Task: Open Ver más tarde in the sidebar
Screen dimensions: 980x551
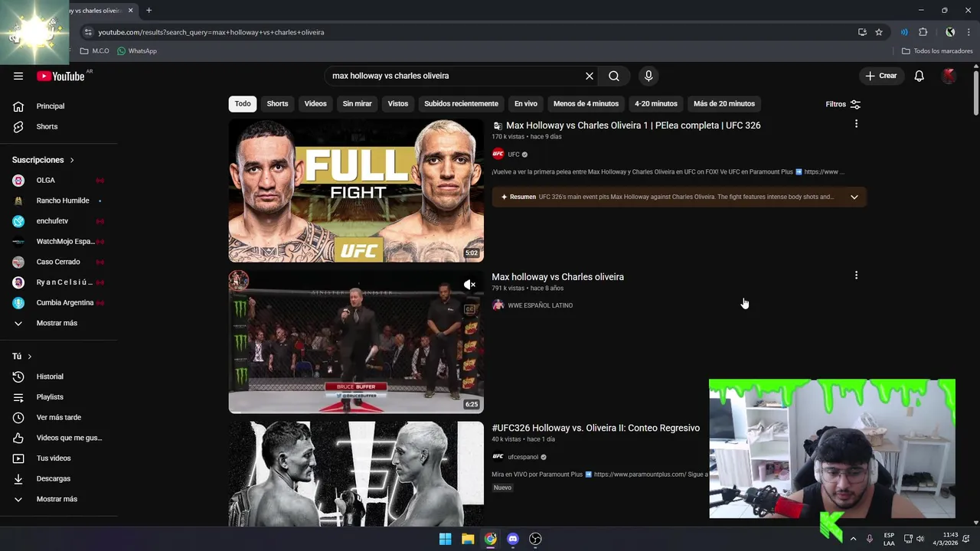Action: (58, 417)
